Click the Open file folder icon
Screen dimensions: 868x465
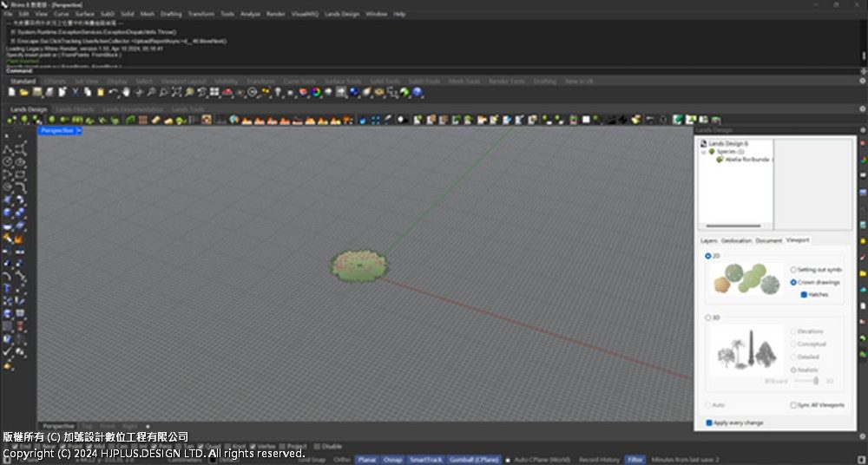[x=25, y=93]
